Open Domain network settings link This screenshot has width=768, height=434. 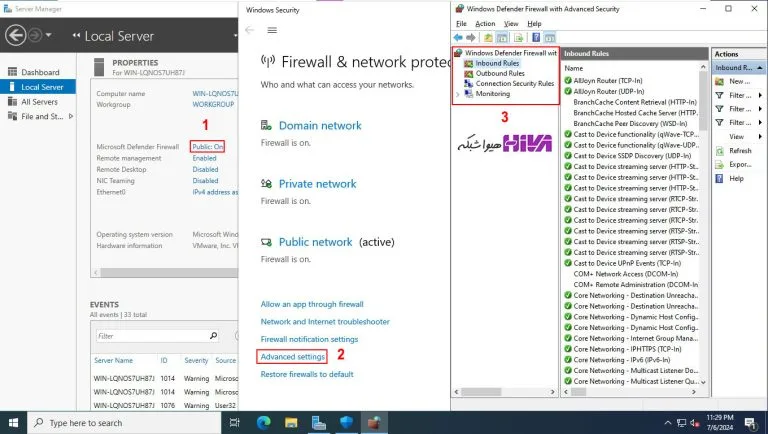click(320, 126)
